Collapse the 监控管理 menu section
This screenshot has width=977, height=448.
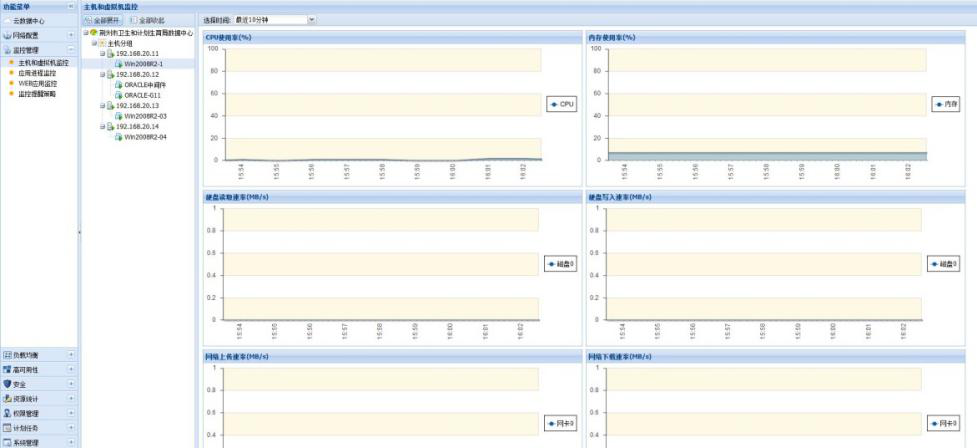click(71, 49)
